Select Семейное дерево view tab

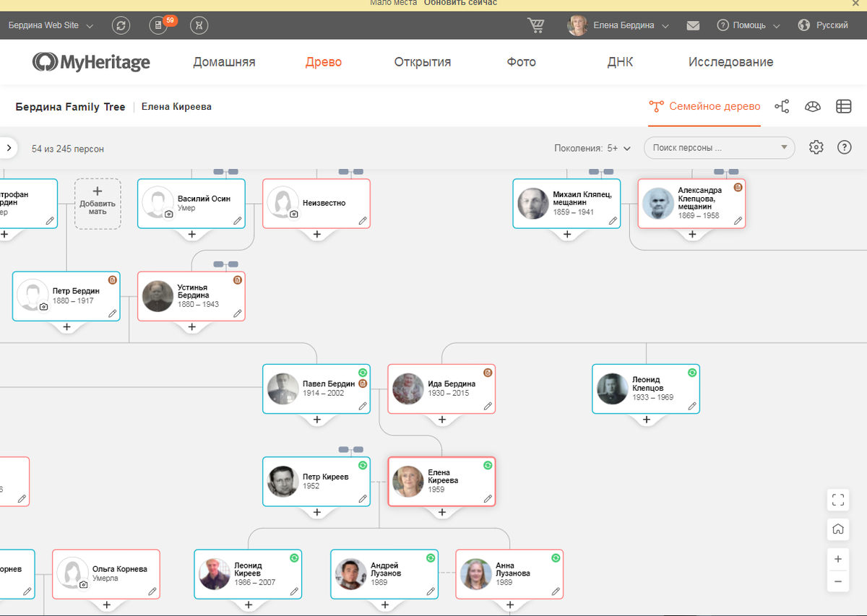click(x=704, y=107)
